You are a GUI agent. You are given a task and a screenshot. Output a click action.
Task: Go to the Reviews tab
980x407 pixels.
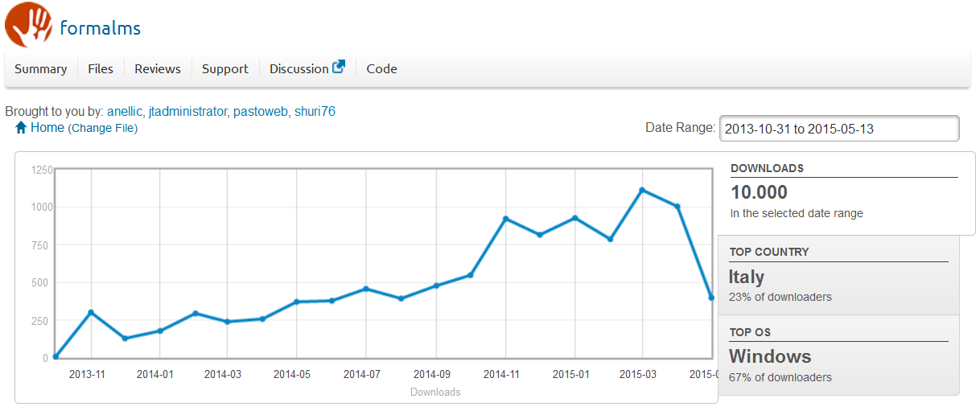[158, 69]
